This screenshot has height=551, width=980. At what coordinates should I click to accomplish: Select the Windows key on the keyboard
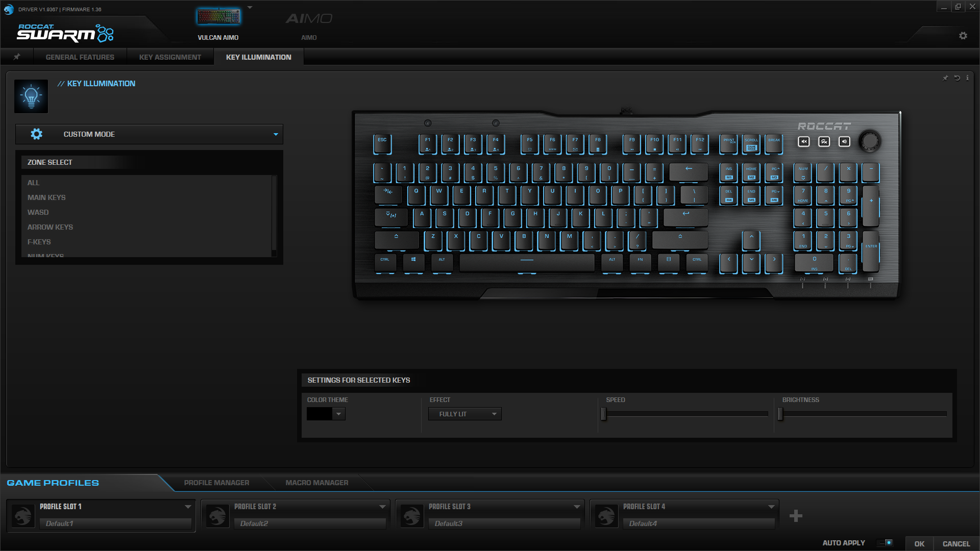[x=413, y=263]
